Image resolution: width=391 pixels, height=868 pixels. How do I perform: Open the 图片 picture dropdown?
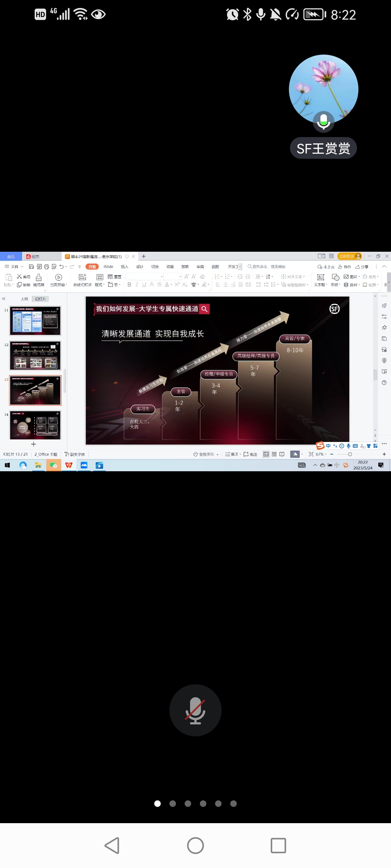pyautogui.click(x=352, y=277)
